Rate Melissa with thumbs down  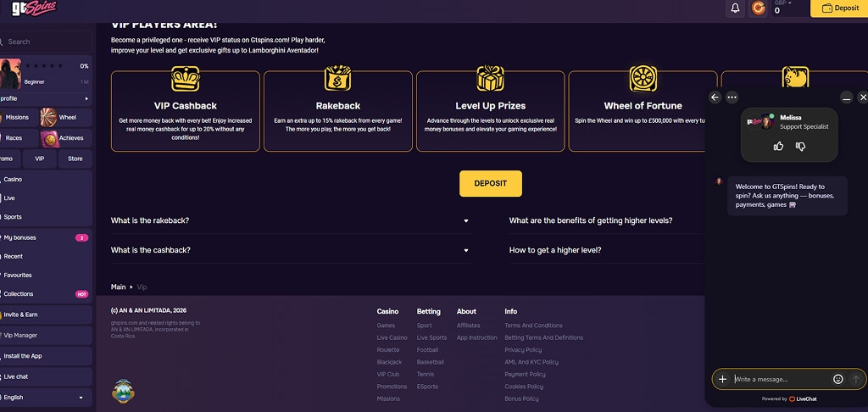(800, 146)
